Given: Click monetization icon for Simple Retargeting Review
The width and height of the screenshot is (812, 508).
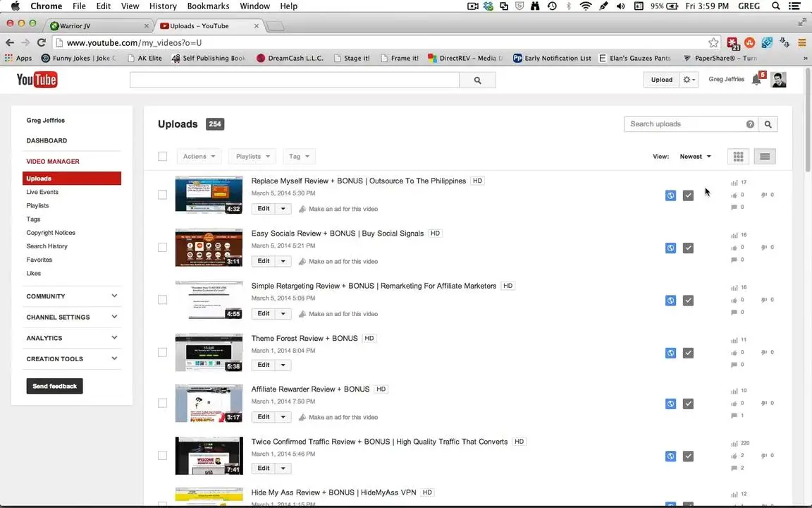Looking at the screenshot, I should pyautogui.click(x=688, y=300).
